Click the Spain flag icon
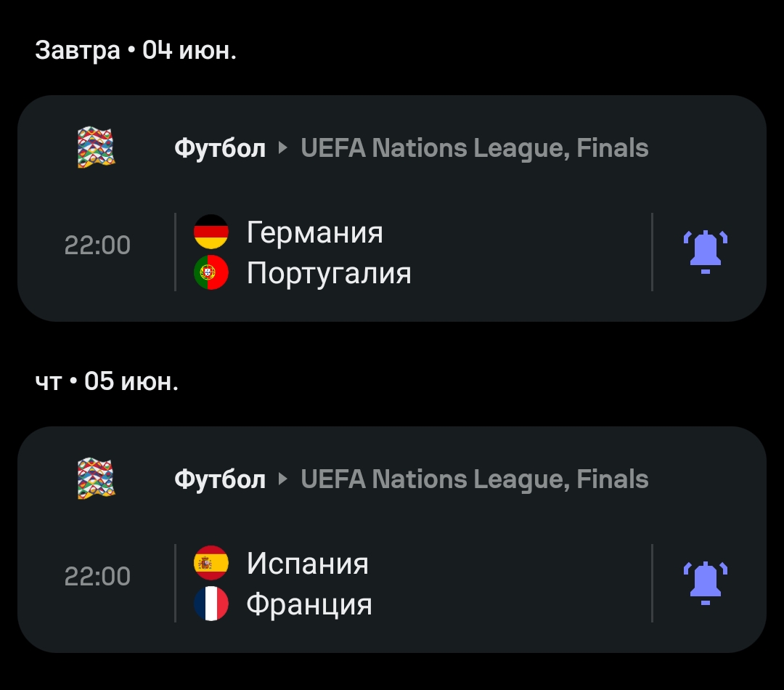This screenshot has width=784, height=690. pyautogui.click(x=211, y=563)
